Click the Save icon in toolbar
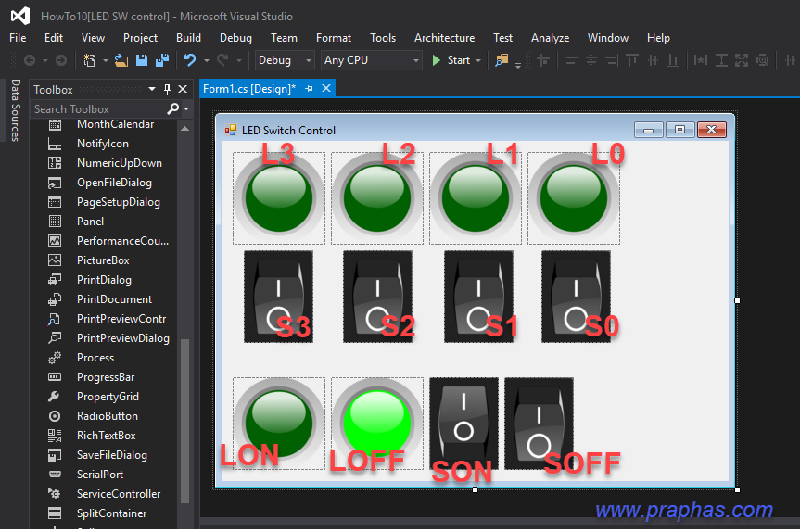The height and width of the screenshot is (532, 800). (x=142, y=60)
